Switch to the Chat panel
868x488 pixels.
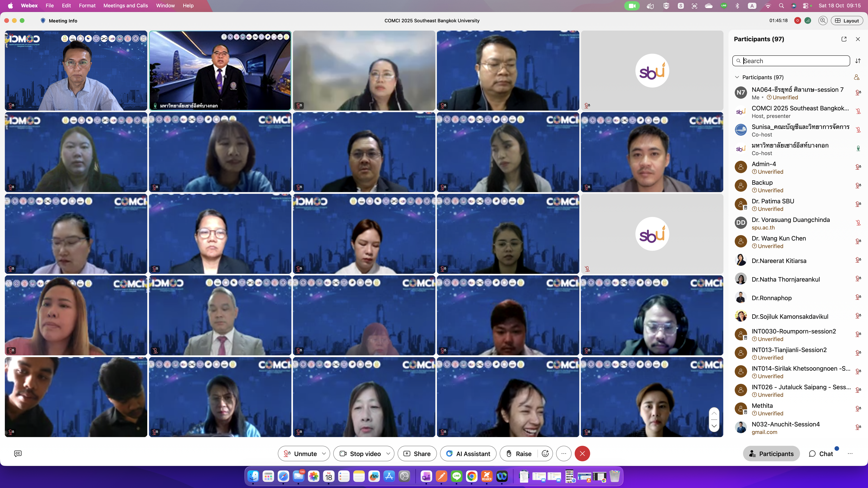pyautogui.click(x=821, y=454)
